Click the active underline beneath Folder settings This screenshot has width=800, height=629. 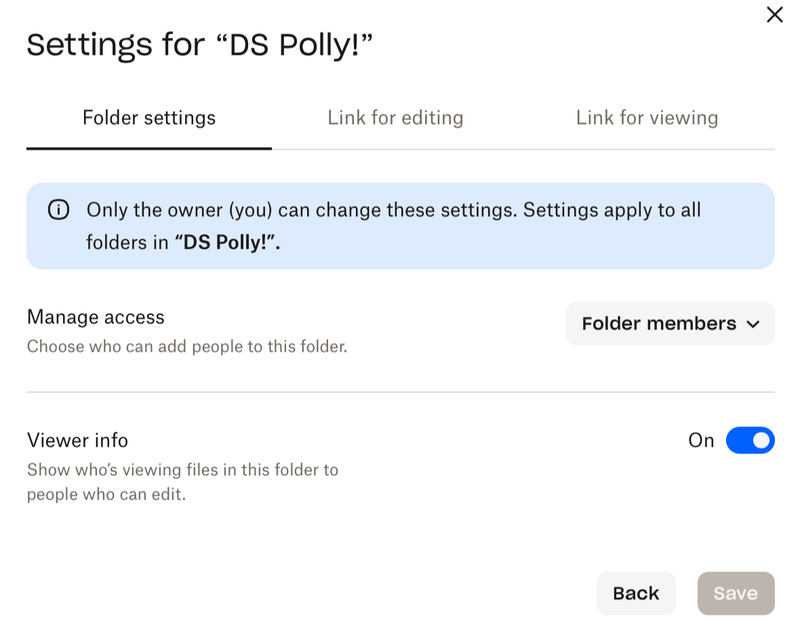(x=149, y=148)
